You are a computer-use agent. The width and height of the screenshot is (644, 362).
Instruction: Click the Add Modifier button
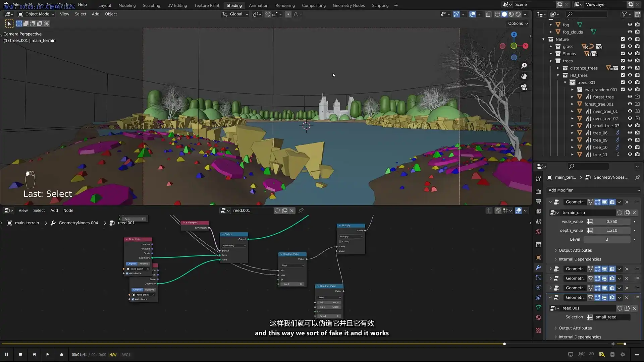click(593, 190)
